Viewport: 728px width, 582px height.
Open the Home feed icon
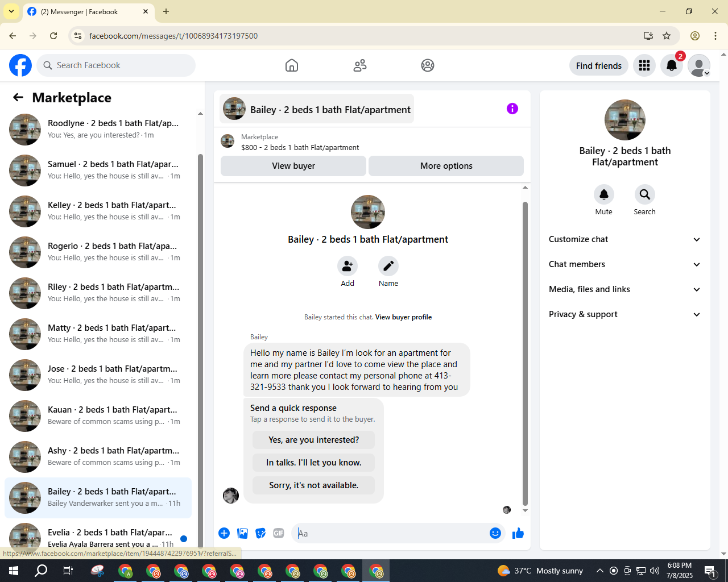point(292,65)
